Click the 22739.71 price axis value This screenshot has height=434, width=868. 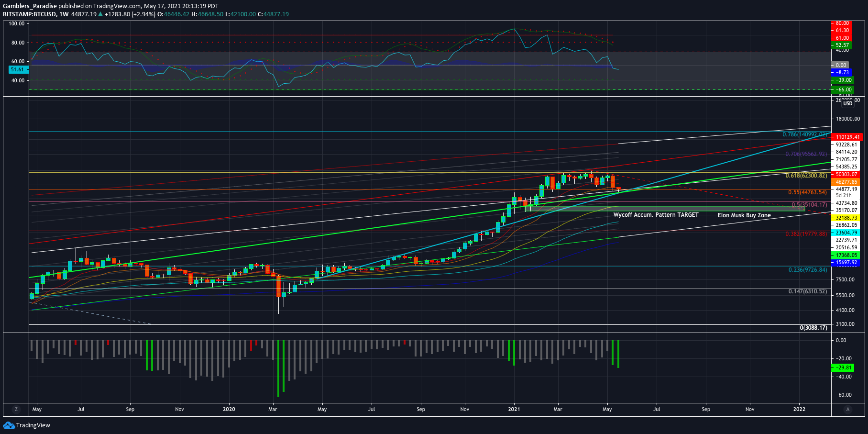[x=846, y=240]
